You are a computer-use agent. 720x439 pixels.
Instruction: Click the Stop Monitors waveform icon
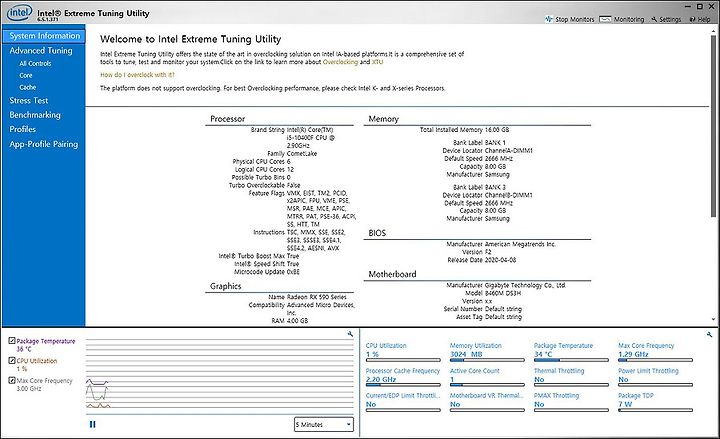click(549, 19)
